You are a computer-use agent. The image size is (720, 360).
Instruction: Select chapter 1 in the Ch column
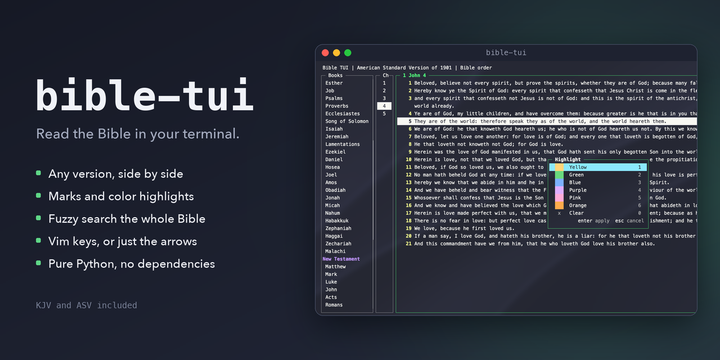click(x=384, y=83)
